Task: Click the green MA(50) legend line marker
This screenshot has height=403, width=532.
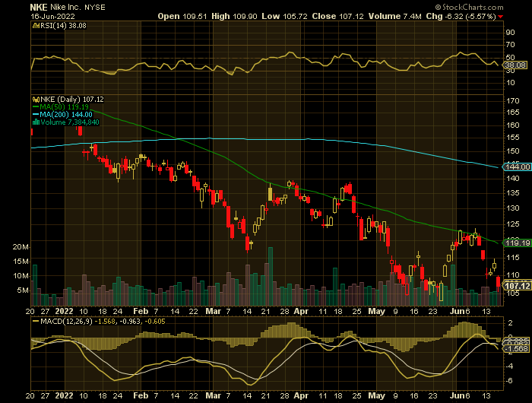Action: click(x=33, y=106)
